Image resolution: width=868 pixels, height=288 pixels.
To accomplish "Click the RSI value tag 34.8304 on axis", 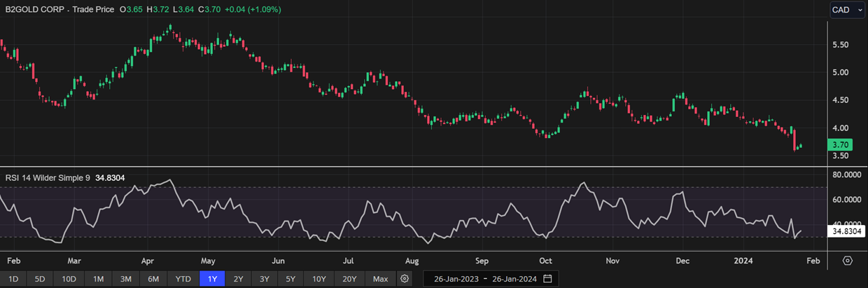I will [x=845, y=230].
